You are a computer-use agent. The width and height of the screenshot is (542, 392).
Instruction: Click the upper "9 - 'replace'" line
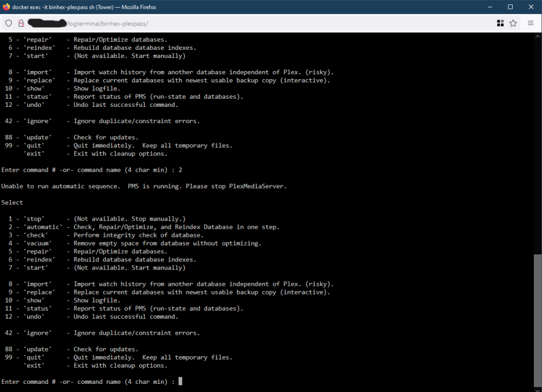click(x=169, y=80)
